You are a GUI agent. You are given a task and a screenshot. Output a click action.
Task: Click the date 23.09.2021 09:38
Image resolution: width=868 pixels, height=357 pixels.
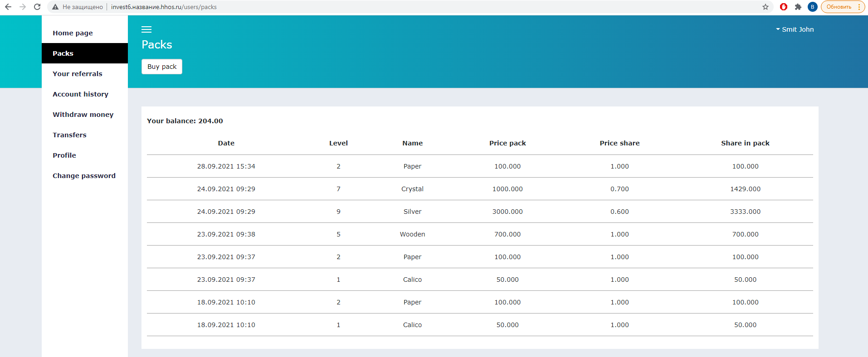[x=226, y=234]
